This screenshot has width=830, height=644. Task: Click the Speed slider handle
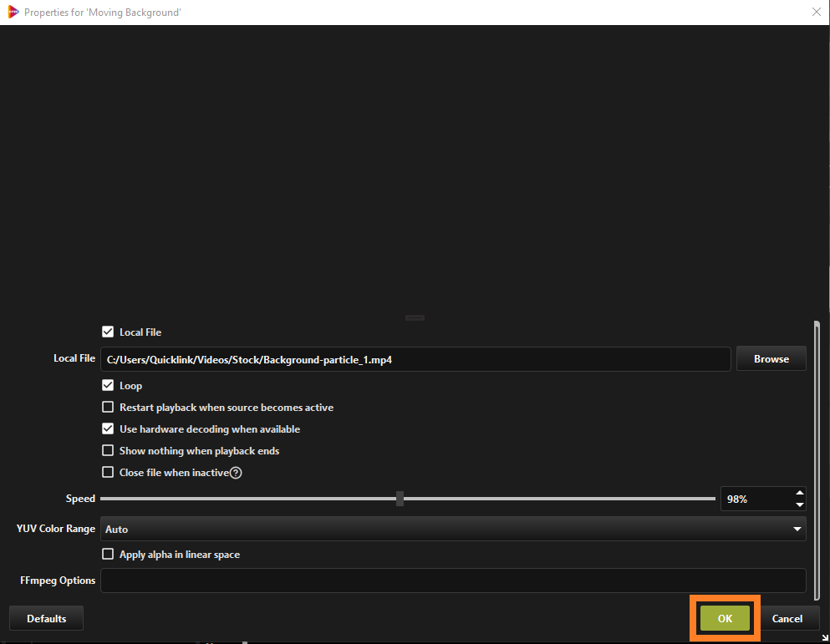pyautogui.click(x=400, y=499)
